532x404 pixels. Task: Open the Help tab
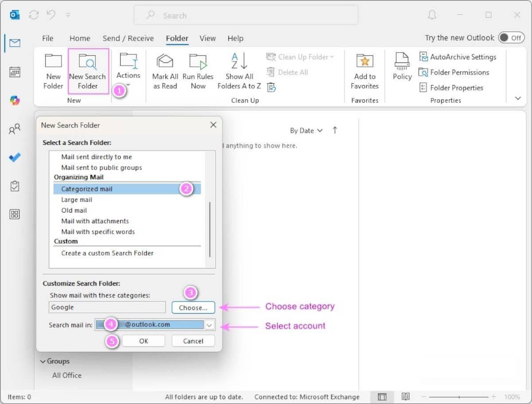coord(235,39)
